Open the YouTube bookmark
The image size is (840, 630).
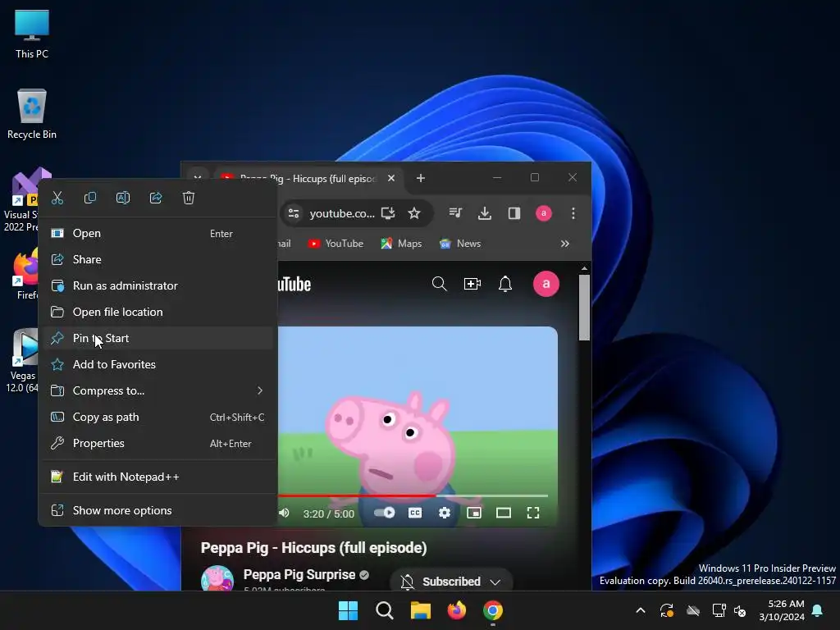tap(336, 244)
